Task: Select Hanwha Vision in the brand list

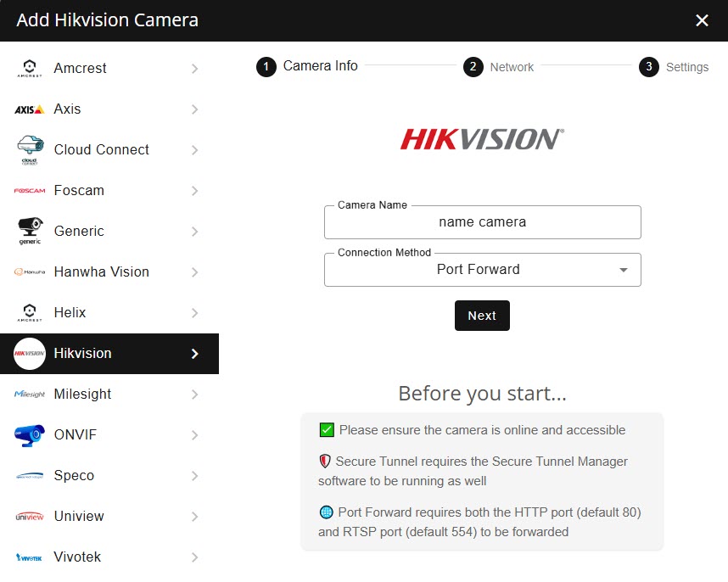Action: coord(109,272)
